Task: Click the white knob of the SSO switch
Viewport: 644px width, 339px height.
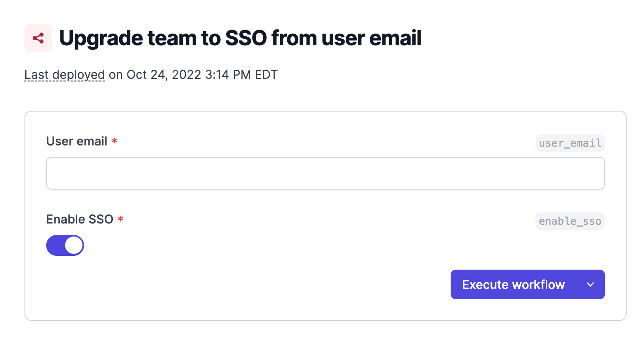Action: (74, 246)
